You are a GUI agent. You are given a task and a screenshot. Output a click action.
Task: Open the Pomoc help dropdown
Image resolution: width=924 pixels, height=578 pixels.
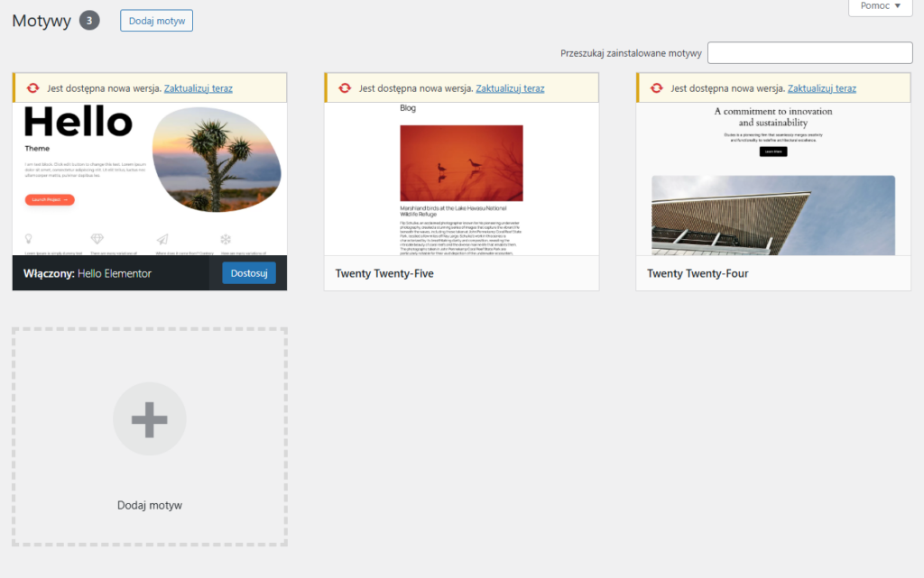point(881,6)
